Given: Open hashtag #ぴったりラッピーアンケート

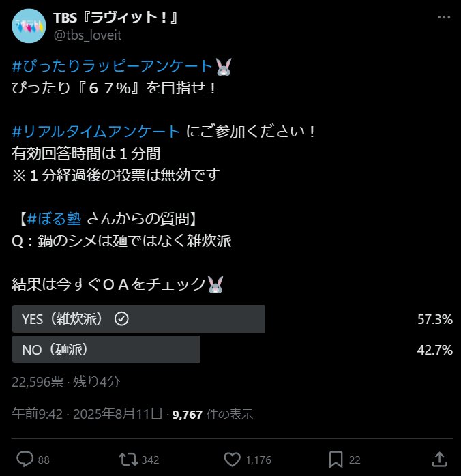Looking at the screenshot, I should (x=113, y=66).
